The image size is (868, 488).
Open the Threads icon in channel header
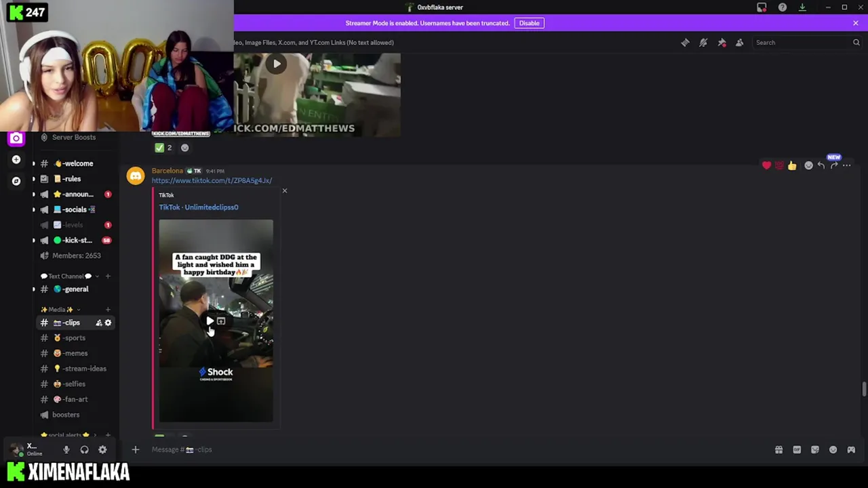click(x=685, y=43)
